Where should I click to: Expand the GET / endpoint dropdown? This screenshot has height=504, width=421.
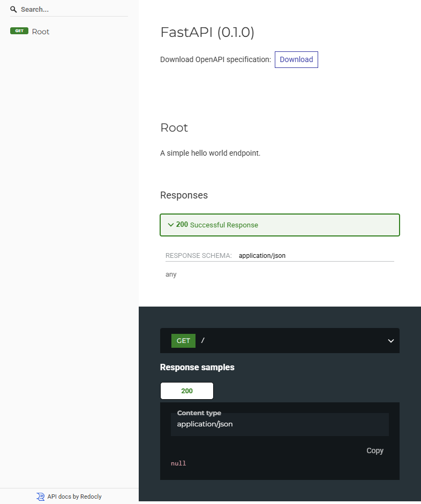pos(280,341)
